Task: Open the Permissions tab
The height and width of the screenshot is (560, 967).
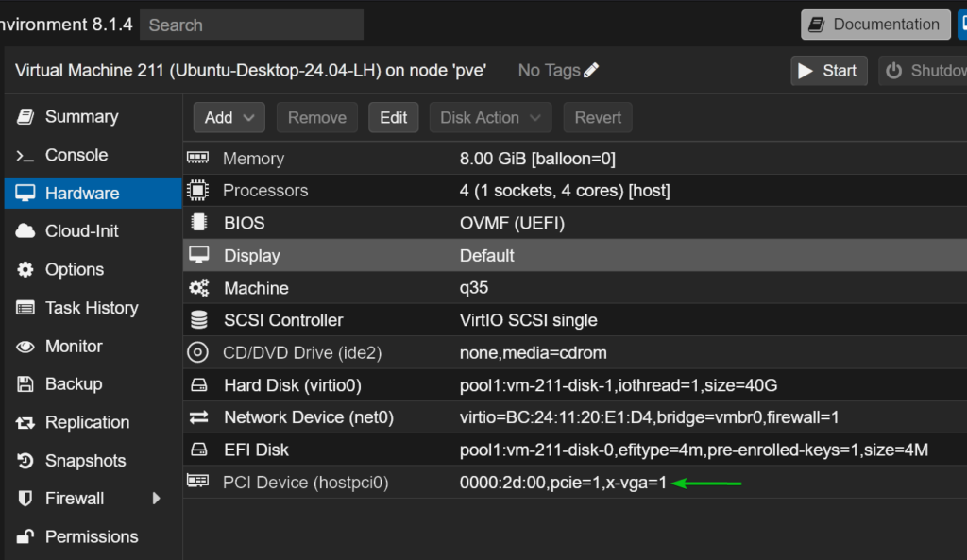Action: pos(93,536)
